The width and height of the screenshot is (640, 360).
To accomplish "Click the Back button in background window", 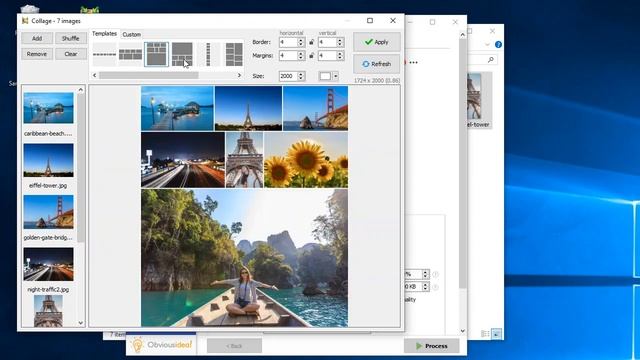I will 234,346.
